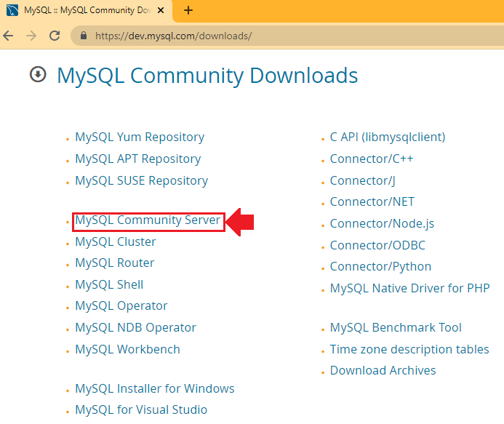Go to MySQL APT Repository
504x424 pixels.
(137, 159)
